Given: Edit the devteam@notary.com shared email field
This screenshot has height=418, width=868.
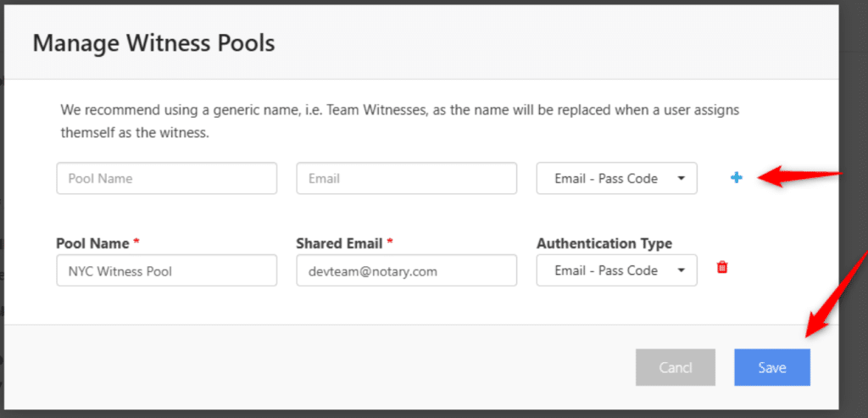Looking at the screenshot, I should click(406, 270).
